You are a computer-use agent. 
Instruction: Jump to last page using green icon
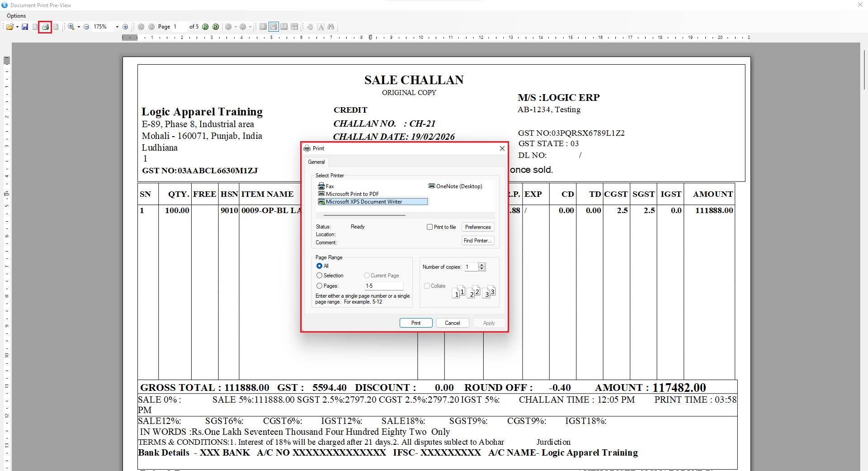point(216,27)
